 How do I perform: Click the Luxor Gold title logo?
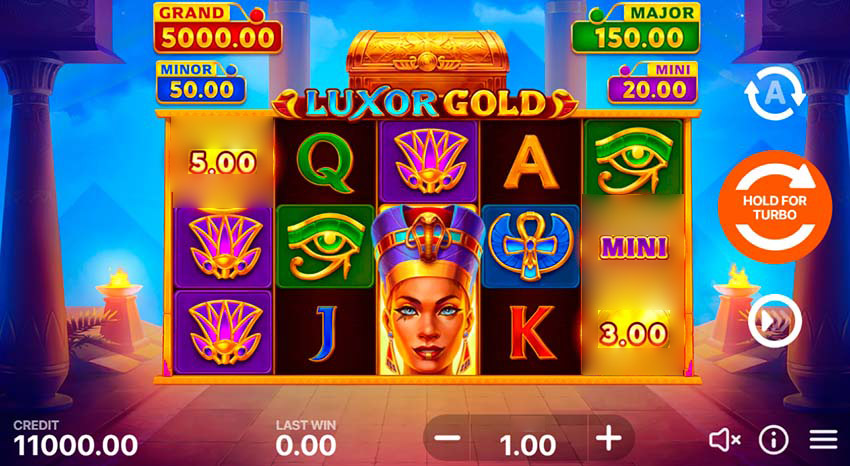pyautogui.click(x=425, y=103)
